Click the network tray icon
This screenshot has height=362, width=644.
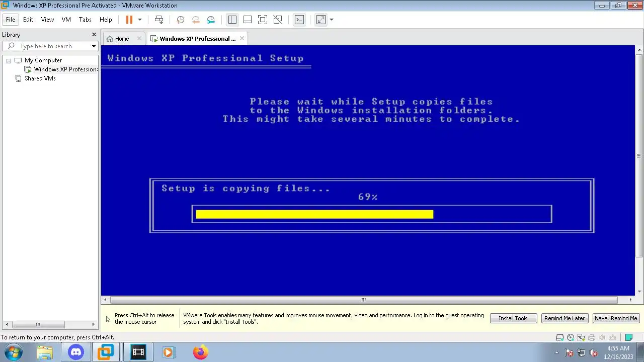581,352
